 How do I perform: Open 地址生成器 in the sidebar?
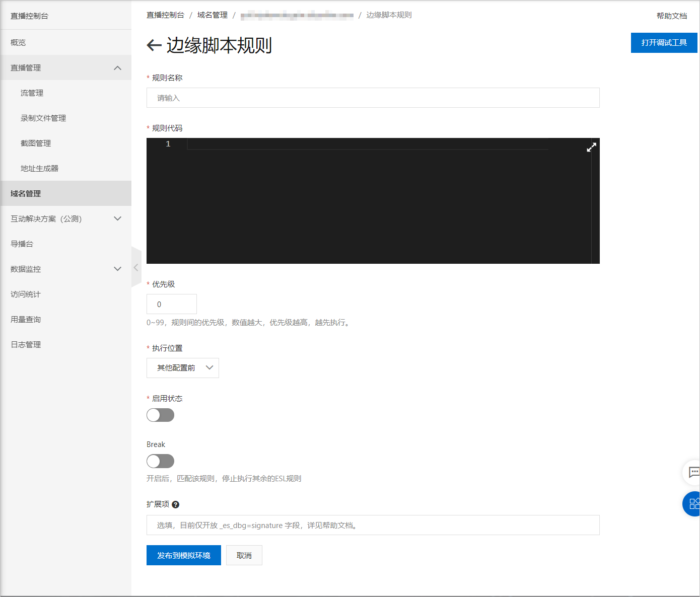(x=65, y=168)
